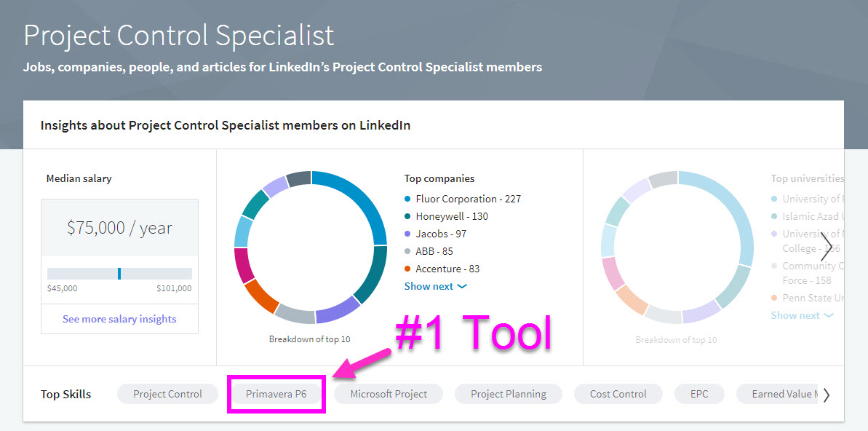The height and width of the screenshot is (431, 868).
Task: Click the Cost Control skill pill
Action: 618,394
